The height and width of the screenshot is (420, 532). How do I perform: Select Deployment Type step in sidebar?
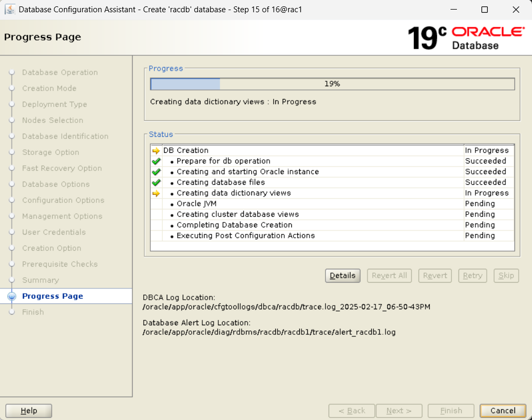[54, 104]
